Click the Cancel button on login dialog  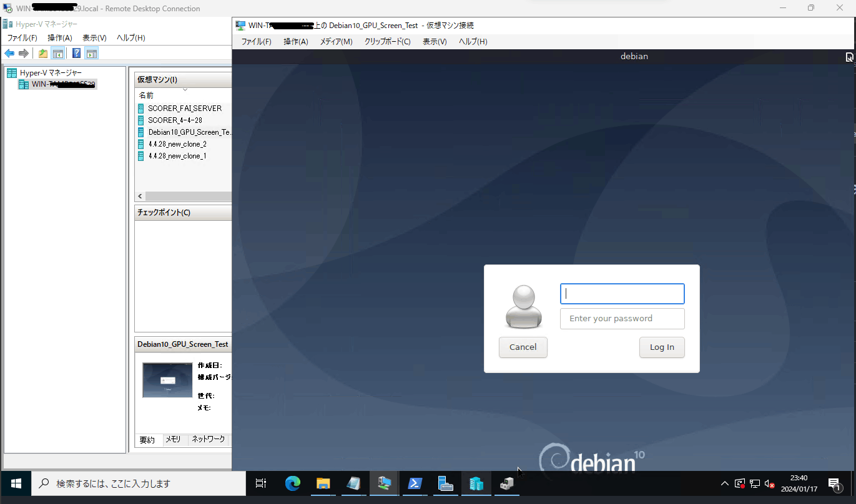(x=523, y=347)
